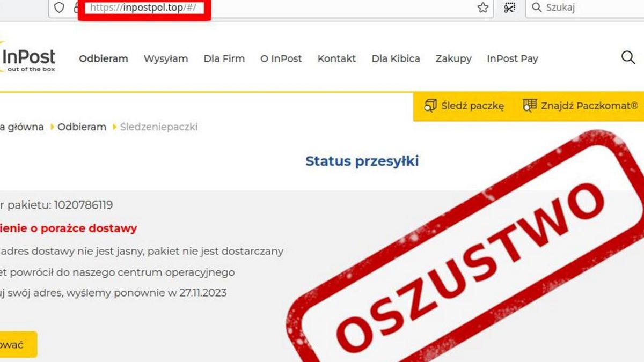Screen dimensions: 644x362
Task: Click the Śledź paczkę package icon
Action: tap(430, 106)
